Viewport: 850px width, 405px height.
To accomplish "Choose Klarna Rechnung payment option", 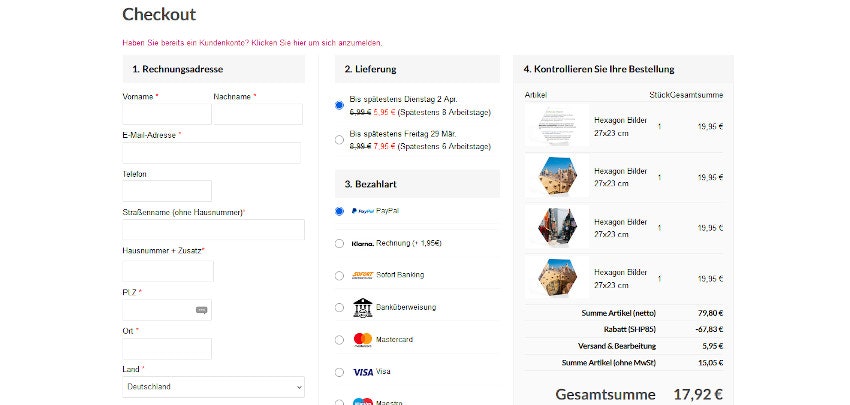I will (x=340, y=243).
